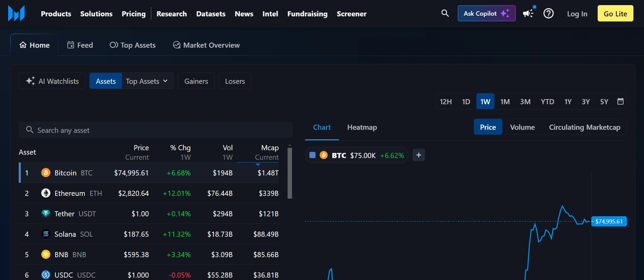This screenshot has height=280, width=644.
Task: Add another asset with the plus button
Action: [x=419, y=155]
